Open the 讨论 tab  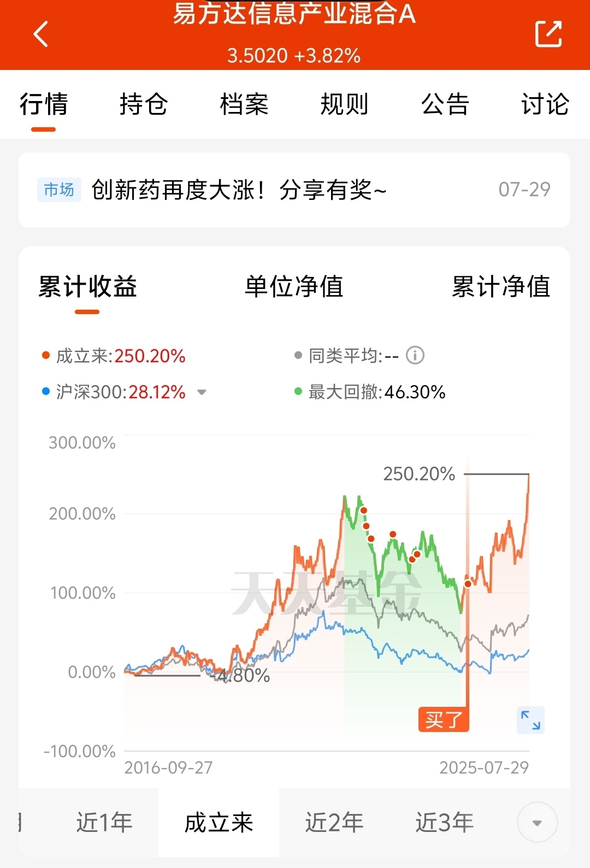[545, 104]
